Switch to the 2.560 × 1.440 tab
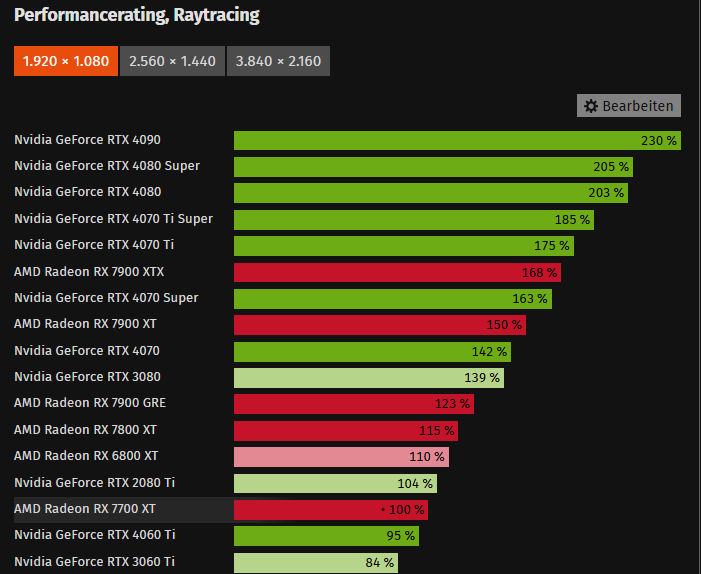Screen dimensions: 701x574 [x=172, y=61]
